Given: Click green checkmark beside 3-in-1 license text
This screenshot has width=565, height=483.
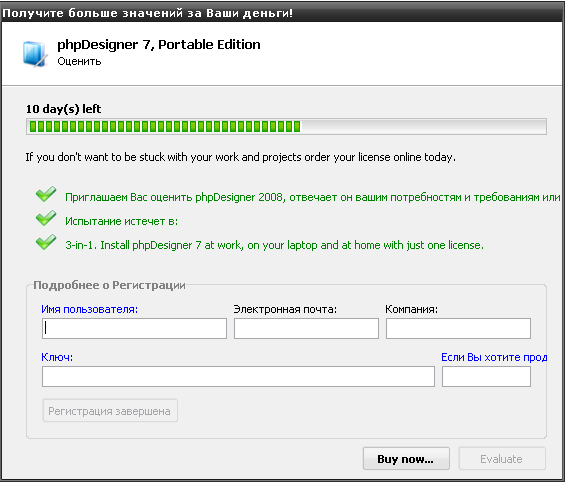Looking at the screenshot, I should pyautogui.click(x=46, y=242).
